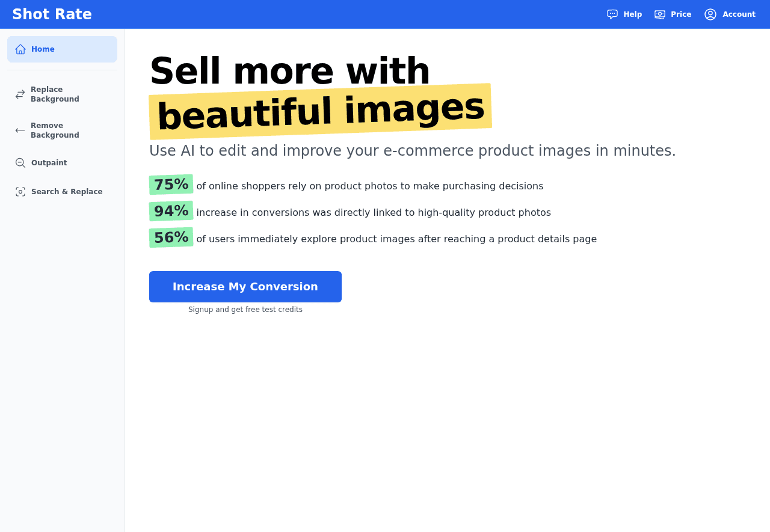This screenshot has height=532, width=770.
Task: Open the Home label in sidebar
Action: (43, 49)
